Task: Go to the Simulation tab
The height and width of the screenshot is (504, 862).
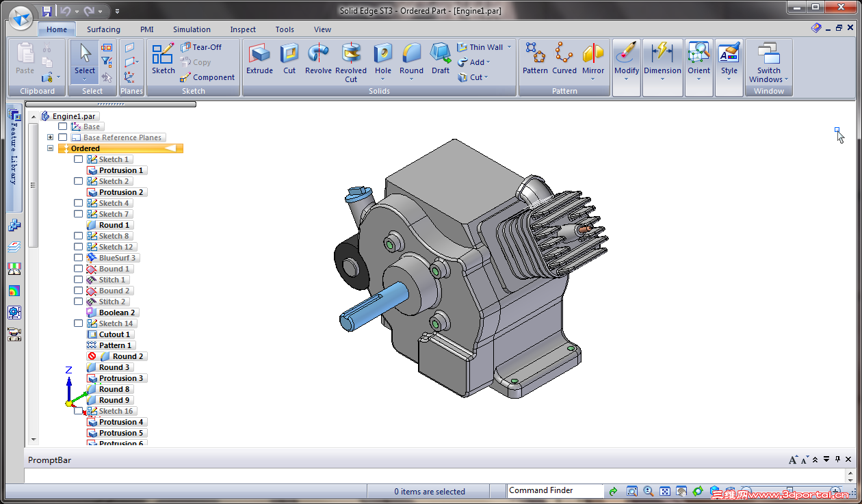Action: click(x=192, y=29)
